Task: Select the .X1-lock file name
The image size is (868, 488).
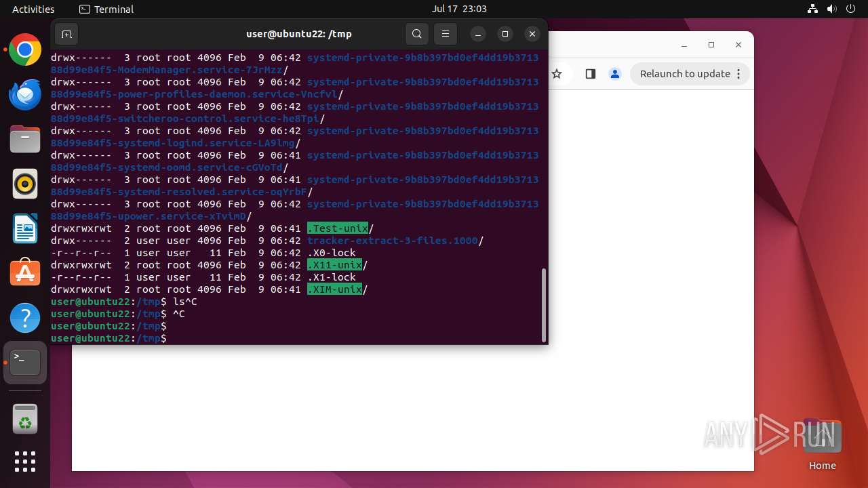Action: [332, 277]
